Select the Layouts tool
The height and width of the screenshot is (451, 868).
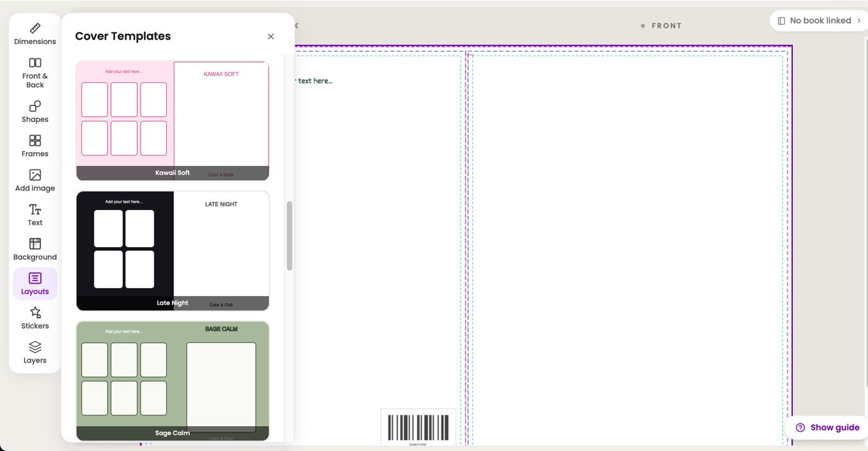click(35, 284)
